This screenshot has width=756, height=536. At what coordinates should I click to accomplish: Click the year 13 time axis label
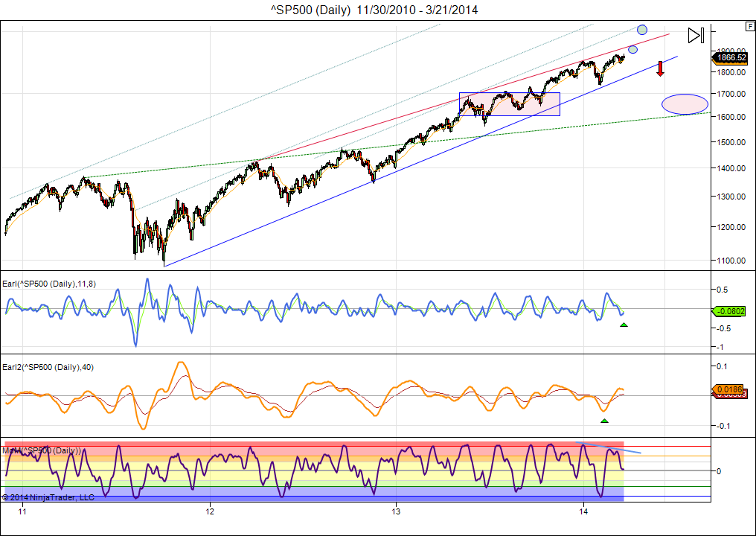click(x=397, y=511)
